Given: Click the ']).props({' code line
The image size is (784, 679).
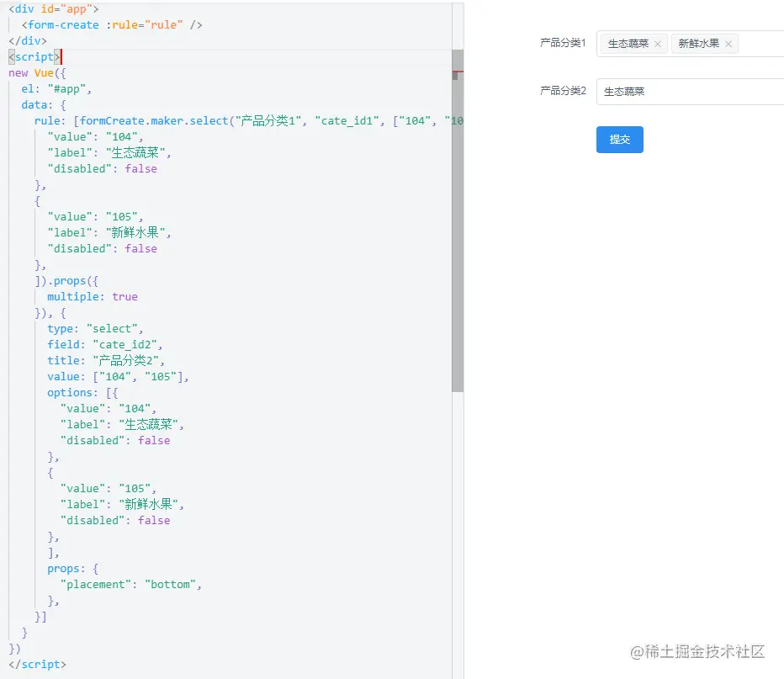Looking at the screenshot, I should pos(66,281).
